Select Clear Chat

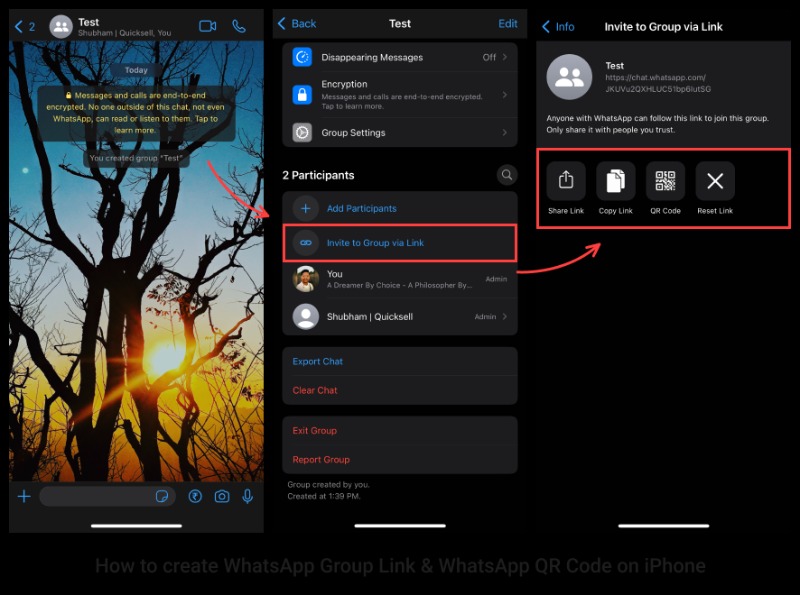tap(314, 390)
